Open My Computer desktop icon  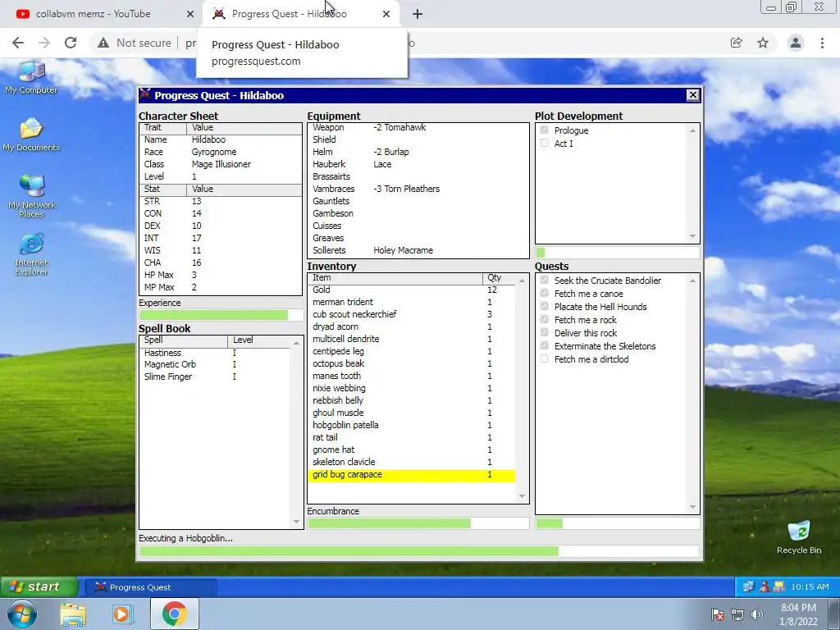pyautogui.click(x=31, y=77)
